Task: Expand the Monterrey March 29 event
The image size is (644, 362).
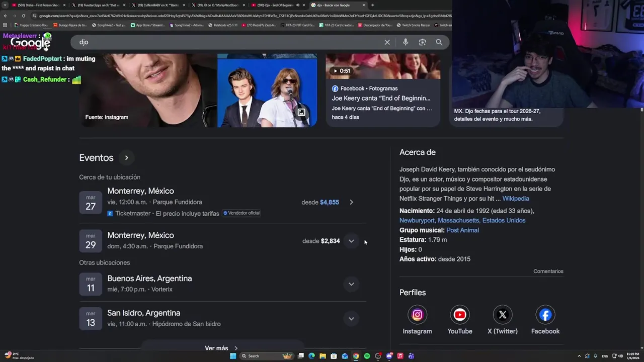Action: pos(351,241)
